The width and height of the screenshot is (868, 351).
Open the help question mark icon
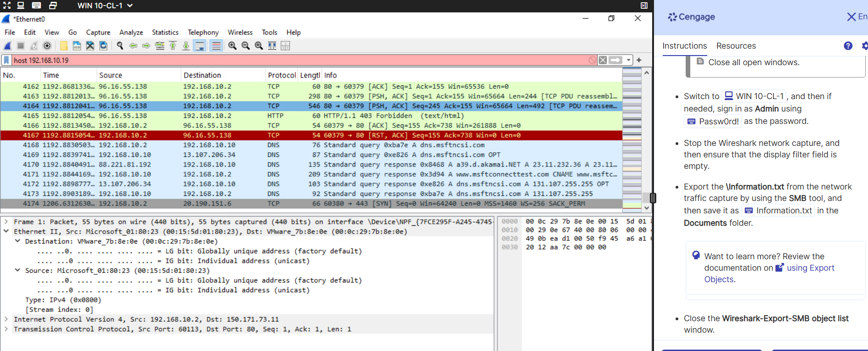[848, 46]
